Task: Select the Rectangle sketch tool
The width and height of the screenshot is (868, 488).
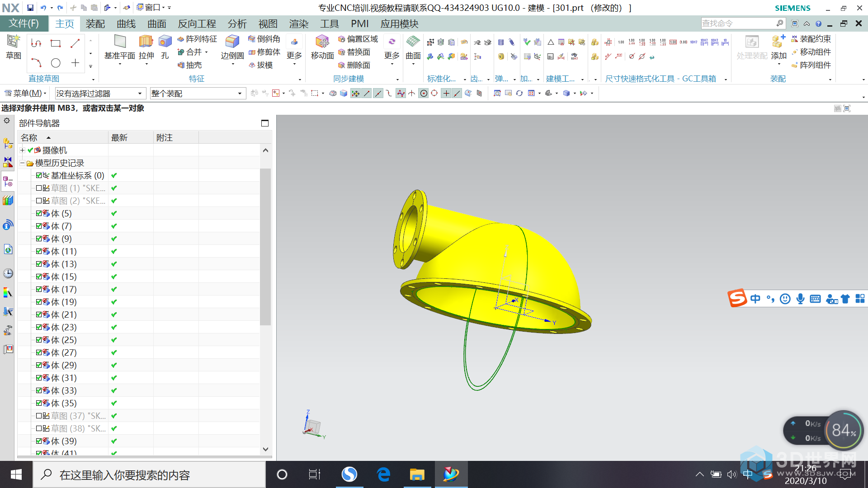Action: pos(56,43)
